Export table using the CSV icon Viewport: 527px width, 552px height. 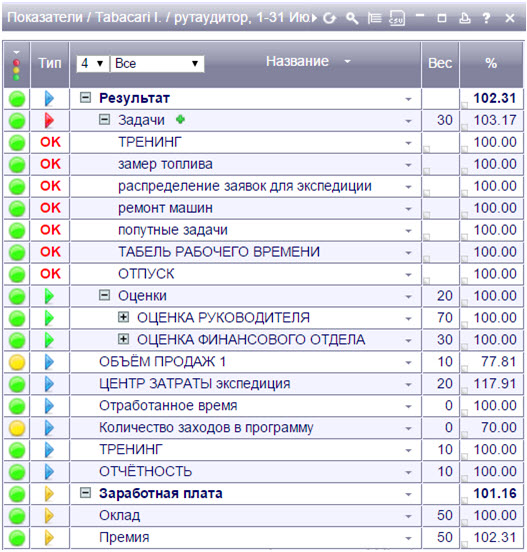coord(397,18)
